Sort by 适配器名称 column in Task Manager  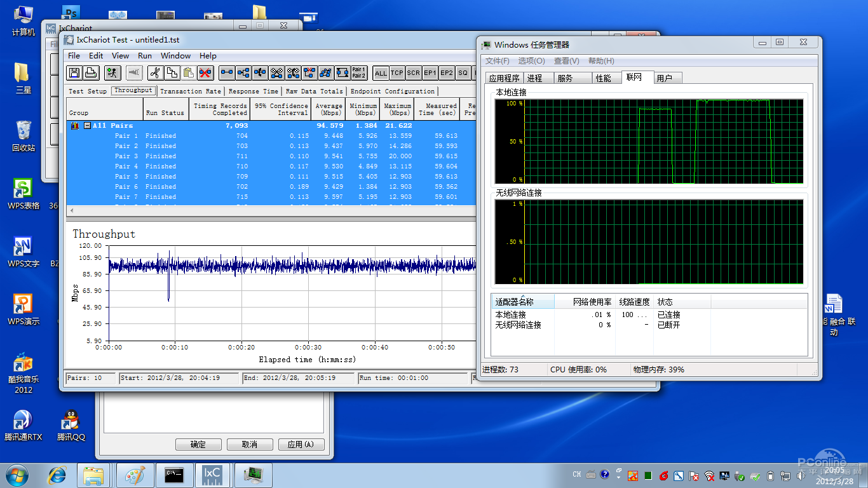pyautogui.click(x=522, y=302)
